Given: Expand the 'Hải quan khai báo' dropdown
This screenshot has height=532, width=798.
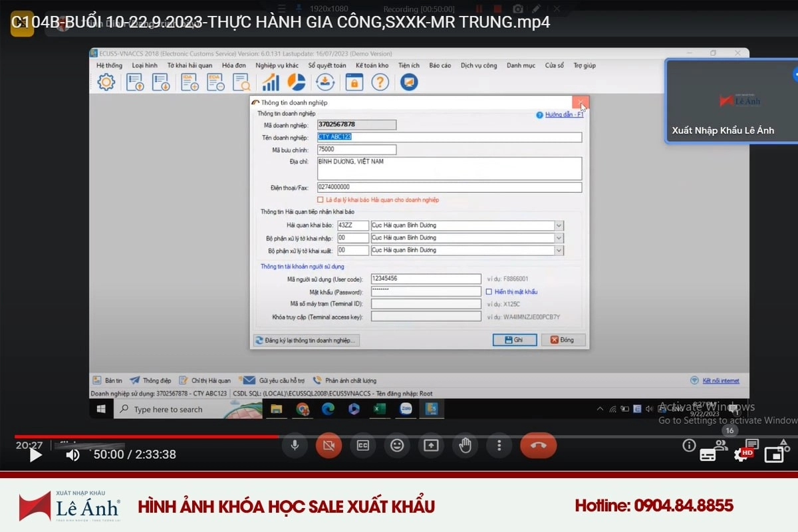Looking at the screenshot, I should point(559,225).
